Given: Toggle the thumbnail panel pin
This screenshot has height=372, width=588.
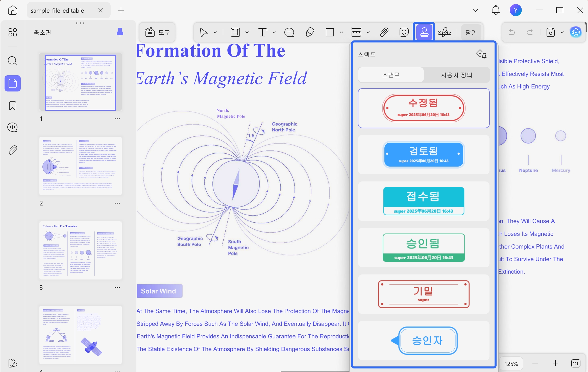Looking at the screenshot, I should pyautogui.click(x=120, y=32).
